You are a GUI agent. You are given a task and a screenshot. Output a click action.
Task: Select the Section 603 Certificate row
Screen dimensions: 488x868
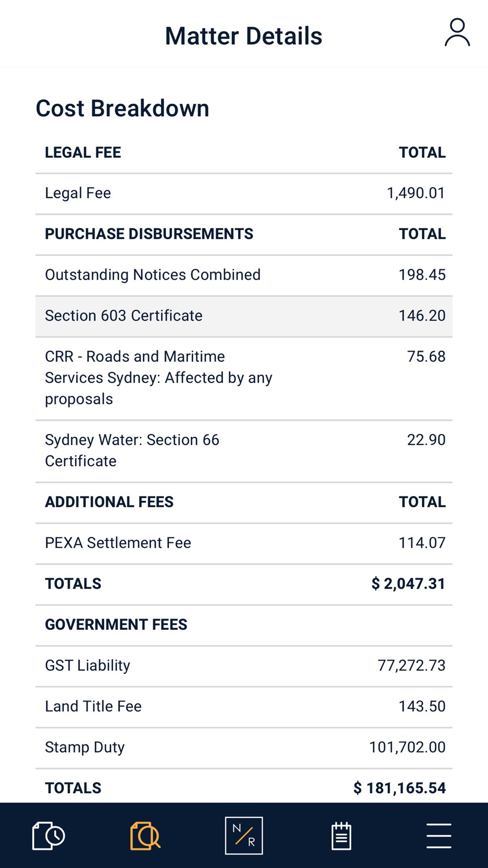coord(244,316)
